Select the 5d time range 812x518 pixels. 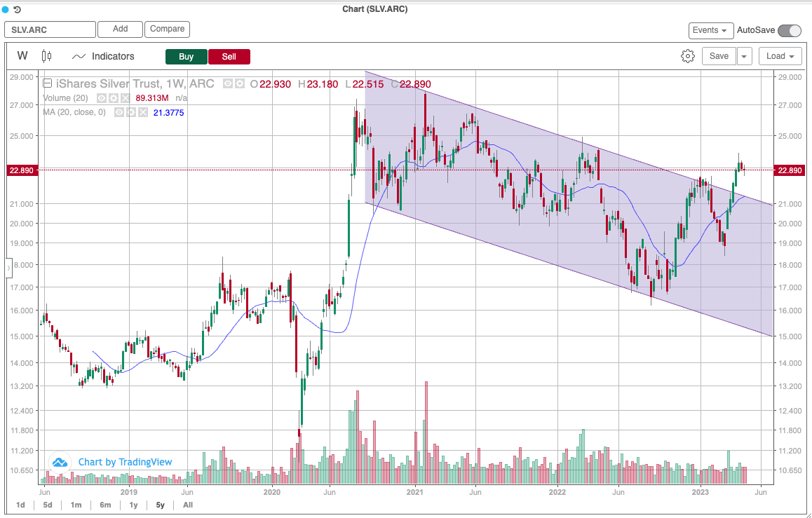48,505
